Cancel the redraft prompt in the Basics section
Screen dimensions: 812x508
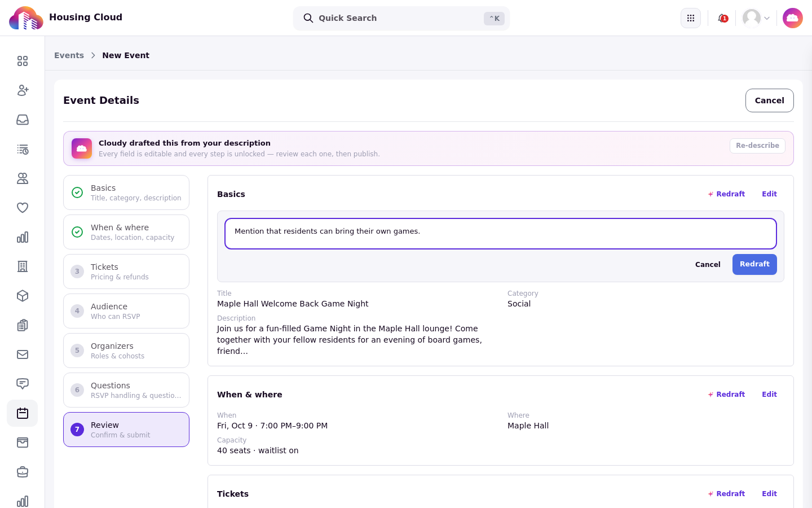pos(708,264)
